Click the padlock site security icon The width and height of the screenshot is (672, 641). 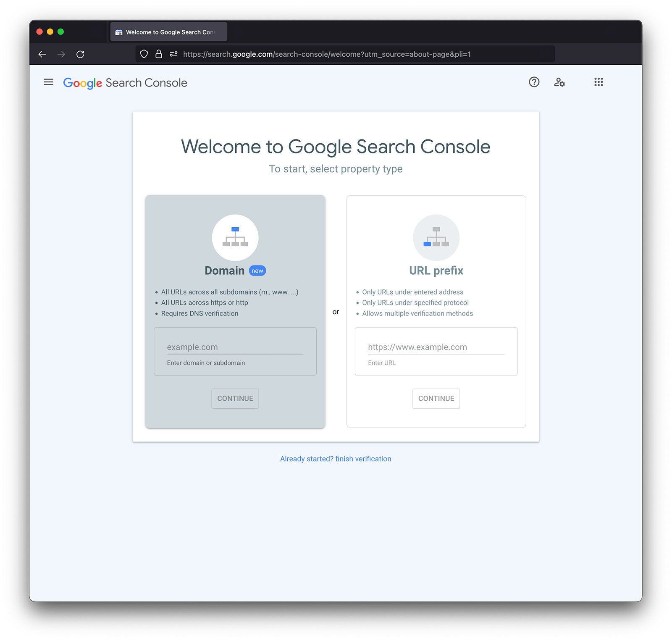click(x=159, y=54)
